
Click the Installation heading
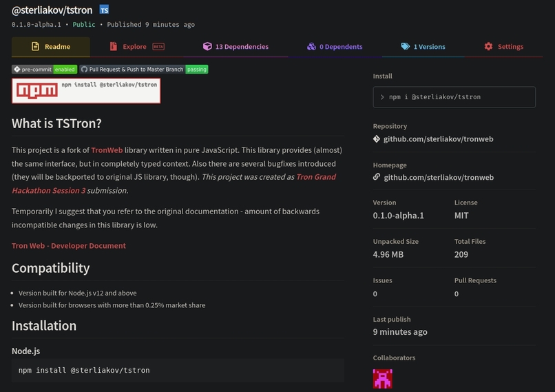(44, 326)
